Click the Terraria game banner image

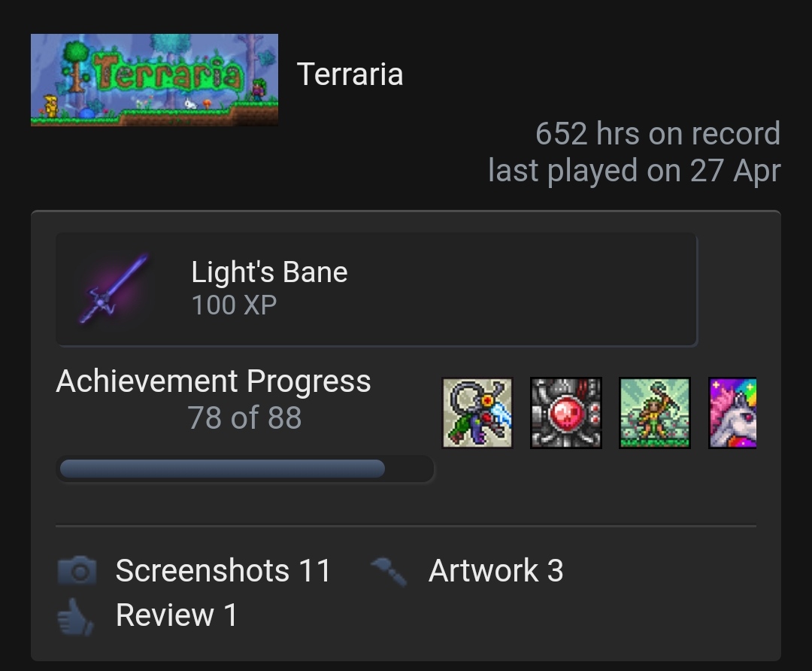(x=154, y=80)
